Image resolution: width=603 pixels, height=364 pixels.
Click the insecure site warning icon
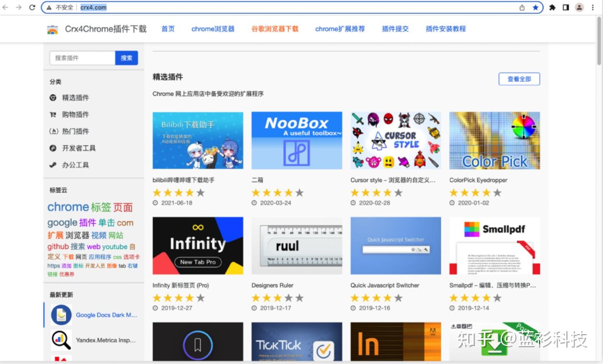[49, 8]
